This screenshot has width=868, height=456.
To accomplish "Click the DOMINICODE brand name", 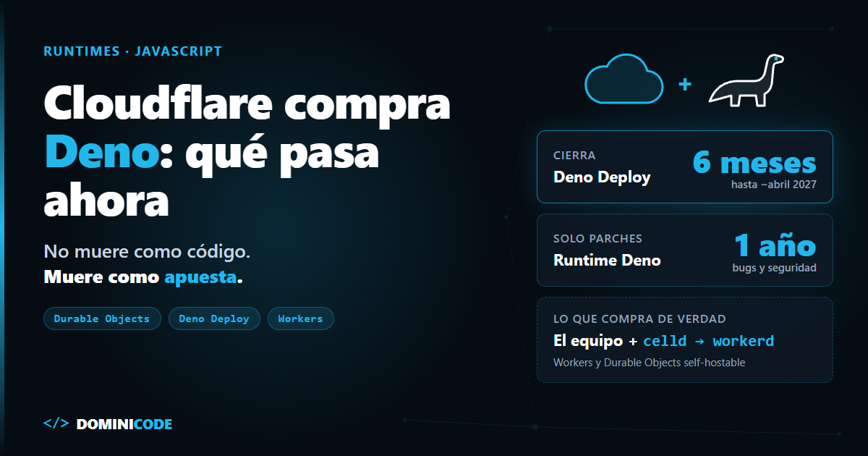I will coord(124,424).
